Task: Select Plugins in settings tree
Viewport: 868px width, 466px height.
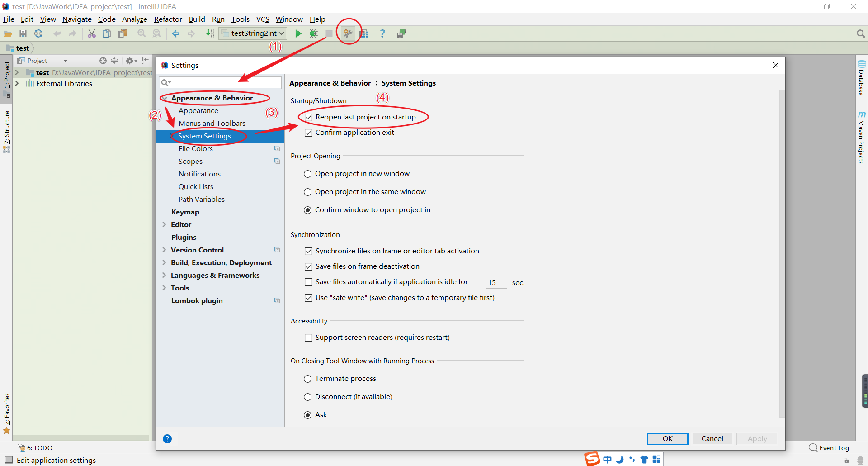Action: click(x=184, y=237)
